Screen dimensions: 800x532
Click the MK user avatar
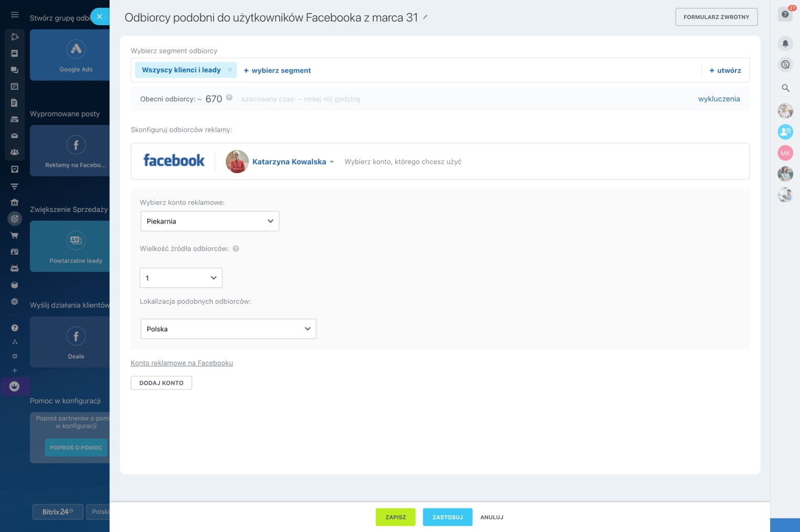pyautogui.click(x=785, y=153)
